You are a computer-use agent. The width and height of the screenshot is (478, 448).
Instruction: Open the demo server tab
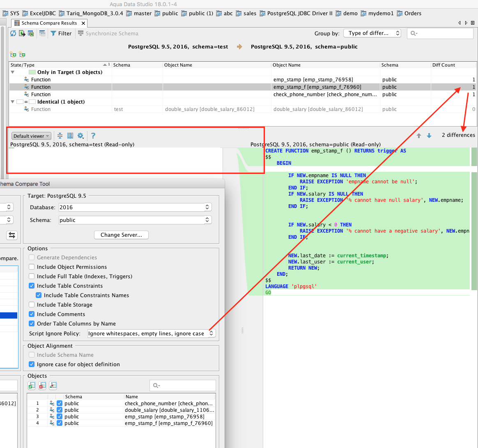point(347,14)
